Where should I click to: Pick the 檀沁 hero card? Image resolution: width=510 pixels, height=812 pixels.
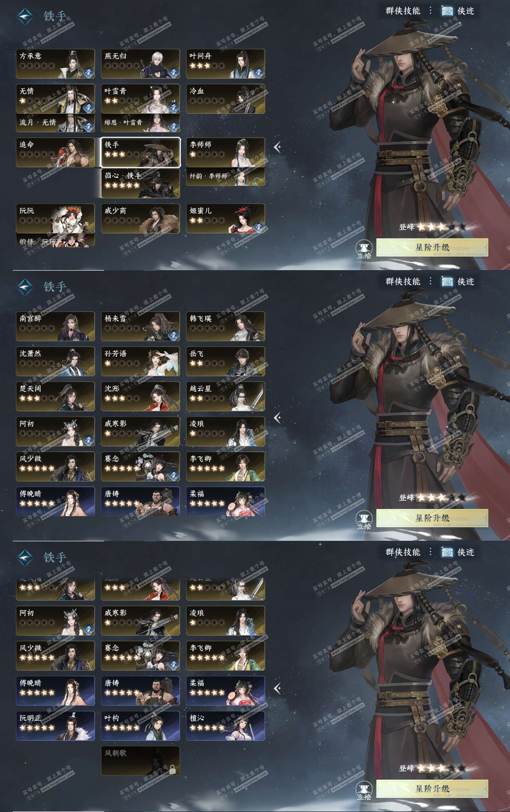pos(226,726)
